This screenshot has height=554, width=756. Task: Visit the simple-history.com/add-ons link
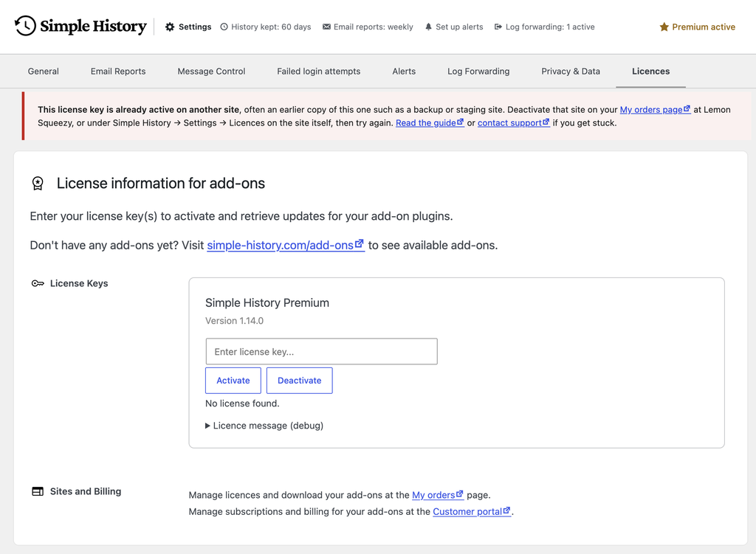coord(286,245)
